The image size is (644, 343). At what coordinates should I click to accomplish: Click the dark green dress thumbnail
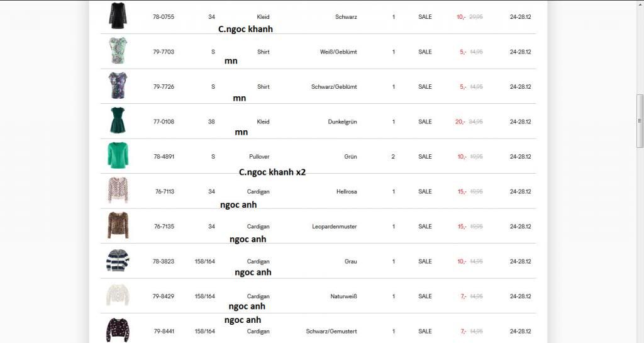point(118,121)
